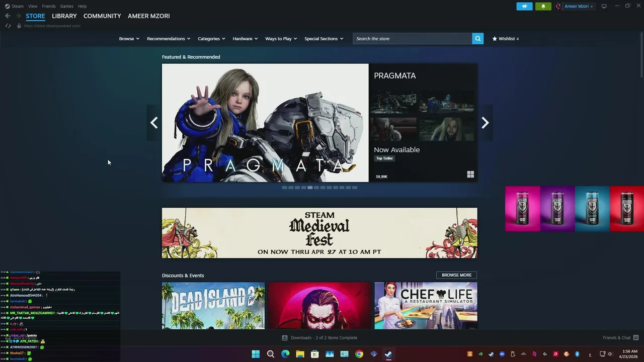644x362 pixels.
Task: Click the Windows platform icon on PRAGMATA
Action: pos(470,174)
